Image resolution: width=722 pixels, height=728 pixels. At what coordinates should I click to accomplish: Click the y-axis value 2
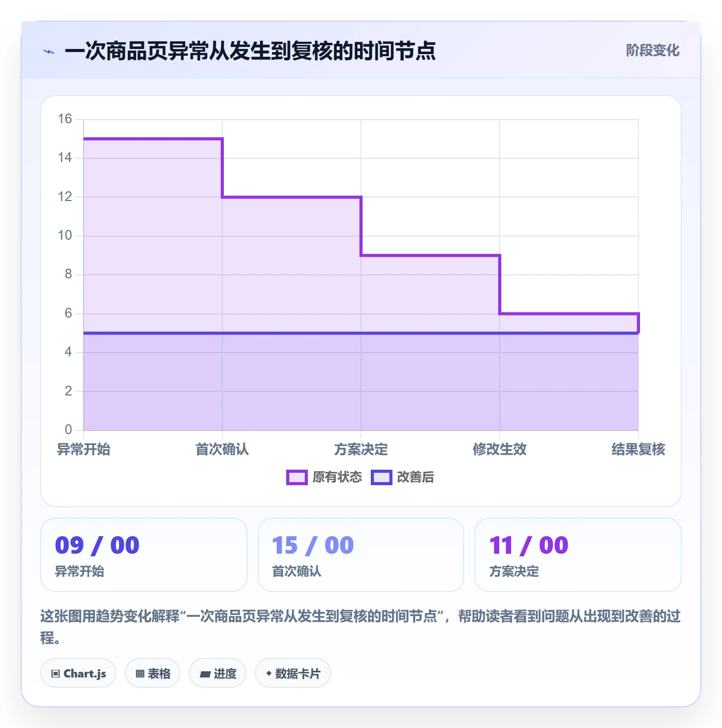68,391
